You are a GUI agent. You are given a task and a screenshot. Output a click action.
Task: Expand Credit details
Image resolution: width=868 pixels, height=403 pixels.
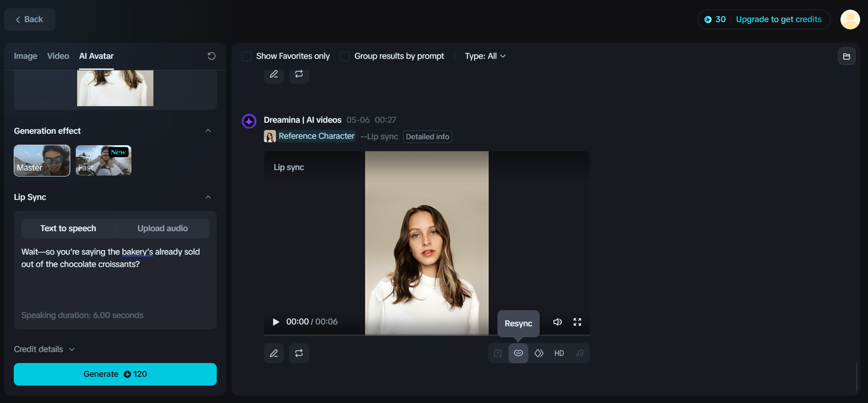point(45,349)
